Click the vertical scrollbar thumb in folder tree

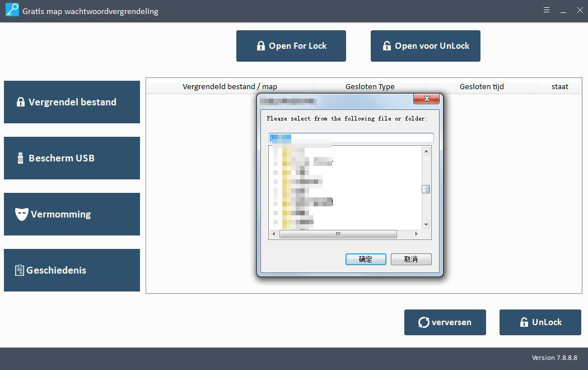coord(426,189)
